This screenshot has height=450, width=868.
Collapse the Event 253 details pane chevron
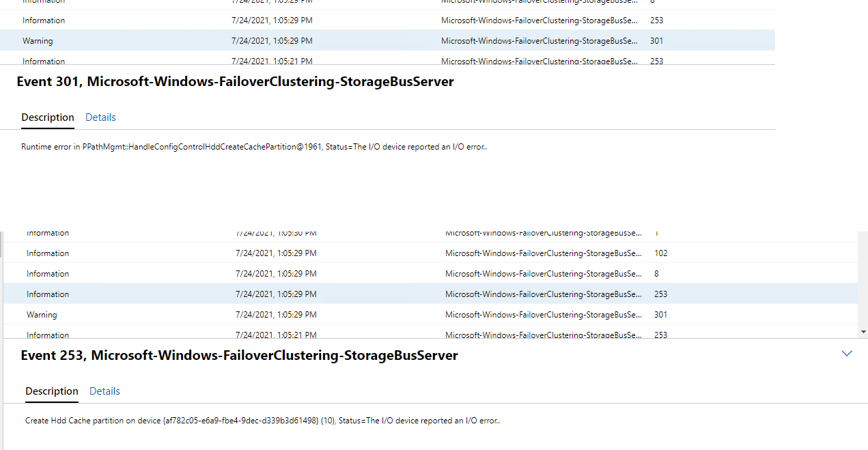[x=847, y=354]
